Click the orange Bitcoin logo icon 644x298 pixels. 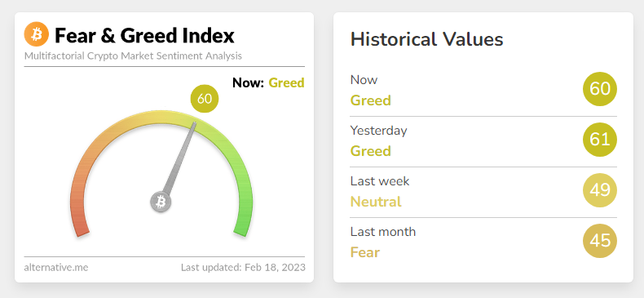[36, 34]
